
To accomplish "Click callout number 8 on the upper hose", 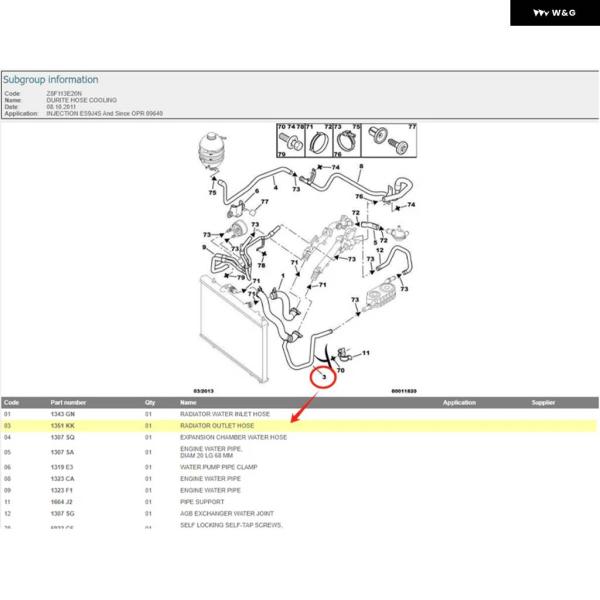I will 360,166.
